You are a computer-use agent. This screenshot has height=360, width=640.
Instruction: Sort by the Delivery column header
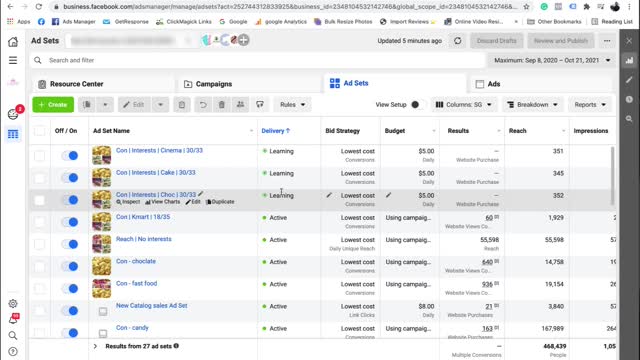pyautogui.click(x=276, y=131)
